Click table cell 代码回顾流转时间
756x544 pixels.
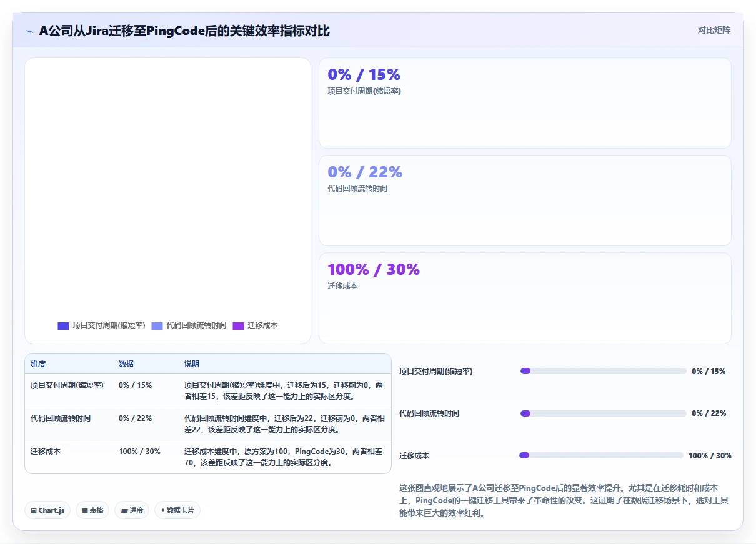(x=61, y=418)
